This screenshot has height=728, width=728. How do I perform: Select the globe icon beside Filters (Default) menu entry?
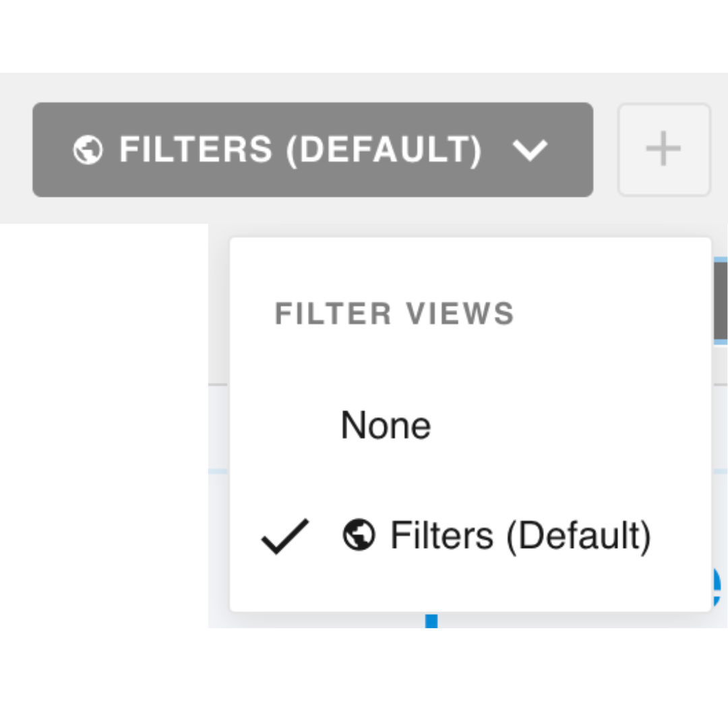point(360,535)
